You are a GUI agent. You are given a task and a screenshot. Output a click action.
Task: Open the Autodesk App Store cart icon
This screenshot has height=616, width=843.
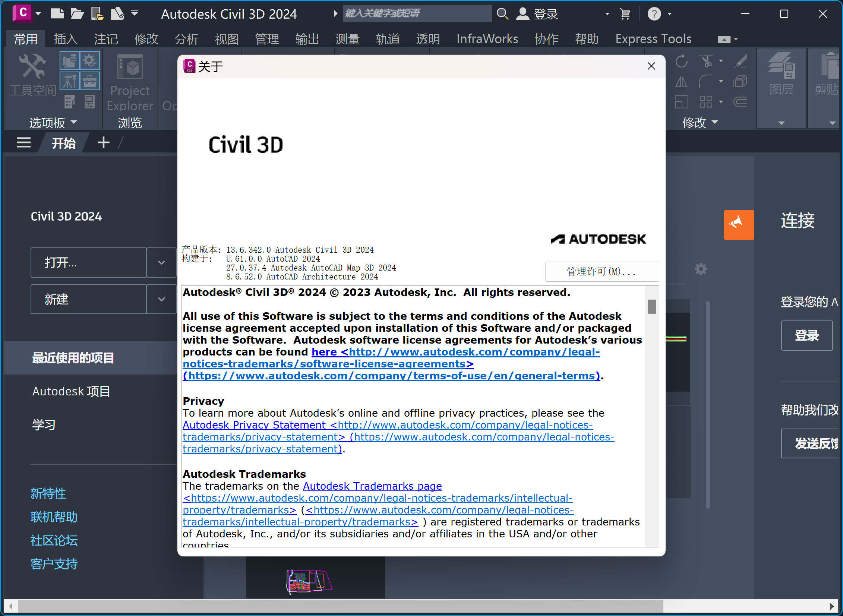(625, 14)
